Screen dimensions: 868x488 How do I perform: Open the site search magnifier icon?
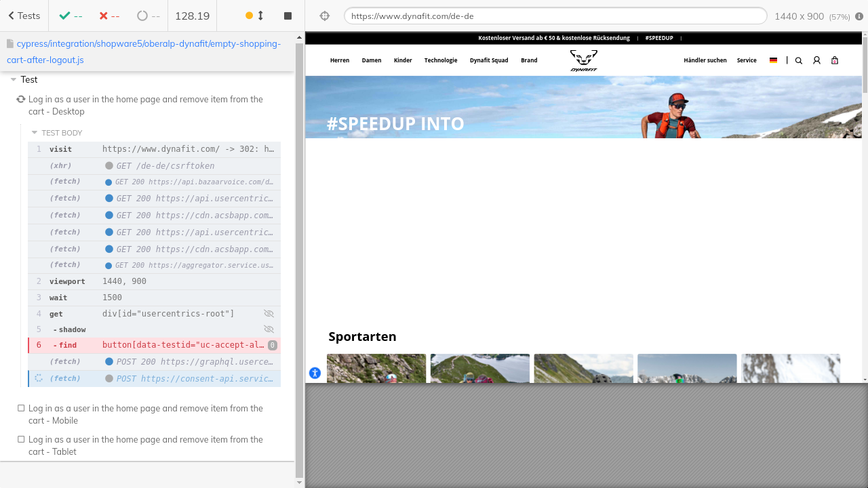[x=798, y=60]
